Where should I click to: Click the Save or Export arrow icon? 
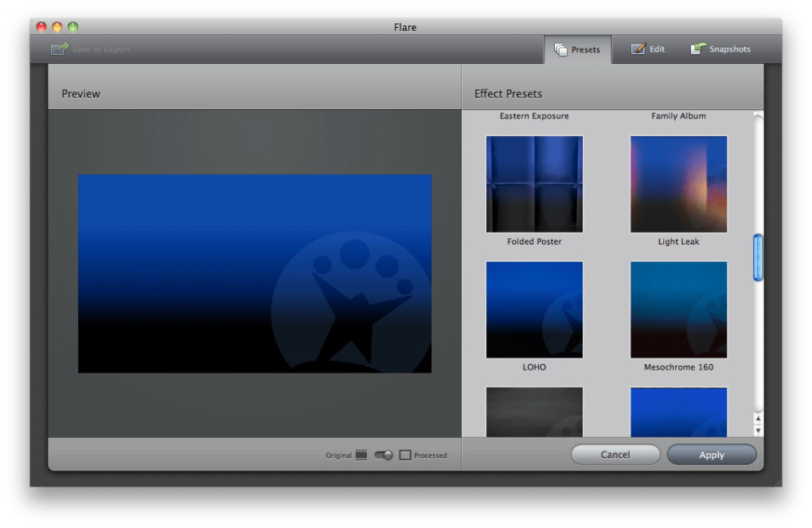coord(60,49)
